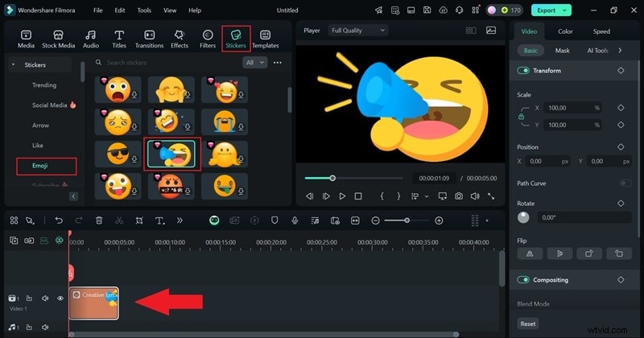Image resolution: width=644 pixels, height=338 pixels.
Task: Open the Audio panel
Action: tap(91, 39)
